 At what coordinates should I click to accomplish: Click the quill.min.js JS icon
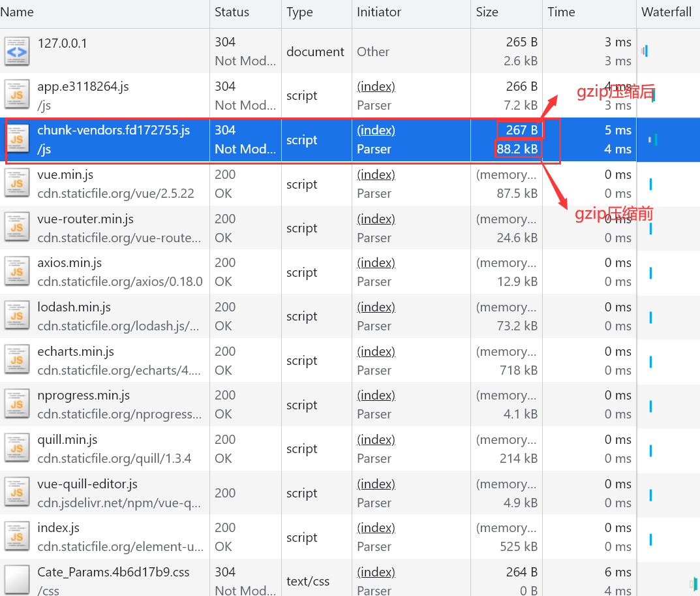click(x=17, y=449)
